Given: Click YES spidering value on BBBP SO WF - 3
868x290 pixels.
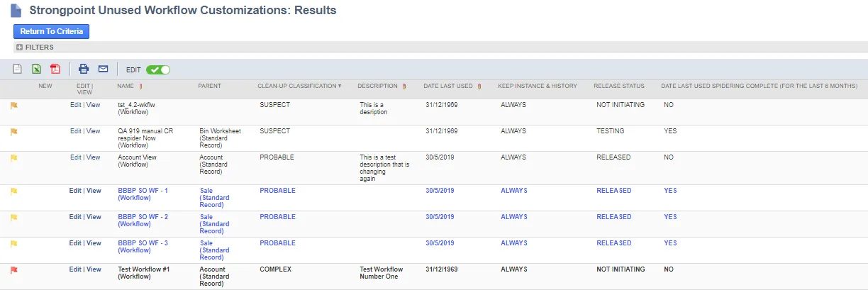Looking at the screenshot, I should (670, 243).
